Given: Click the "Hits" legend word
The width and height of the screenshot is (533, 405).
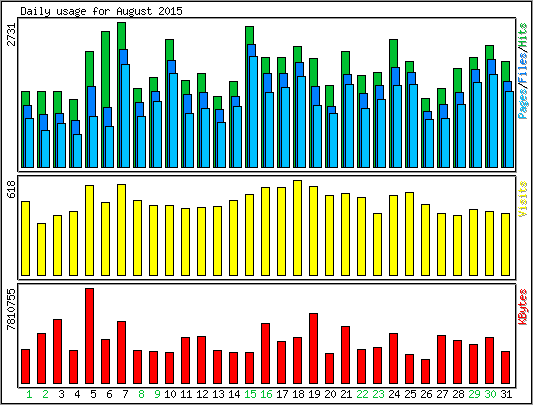Looking at the screenshot, I should (x=523, y=34).
